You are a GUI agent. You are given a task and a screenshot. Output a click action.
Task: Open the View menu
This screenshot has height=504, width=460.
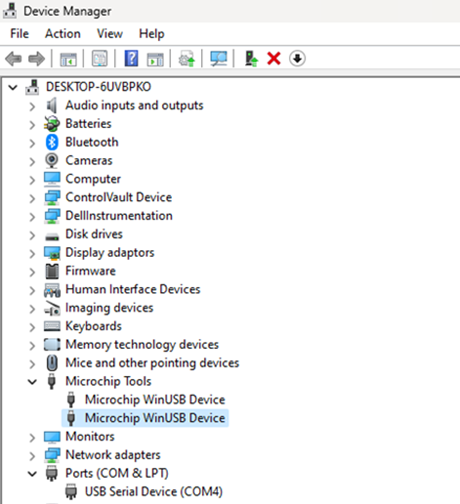coord(110,34)
